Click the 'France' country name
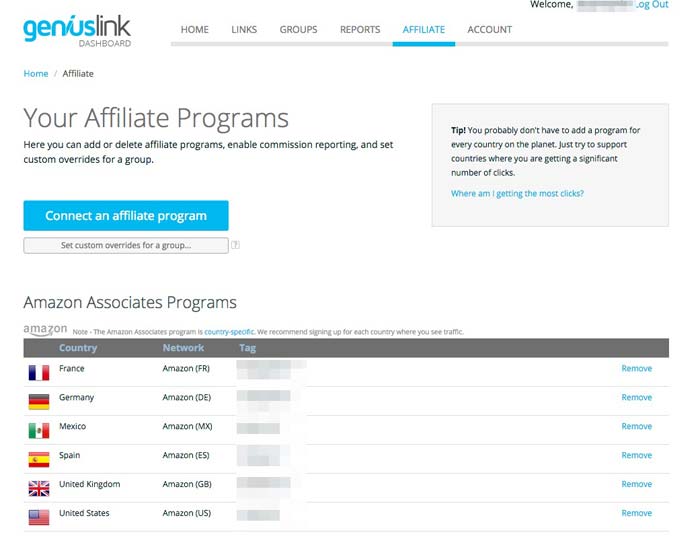Image resolution: width=700 pixels, height=553 pixels. click(x=71, y=368)
